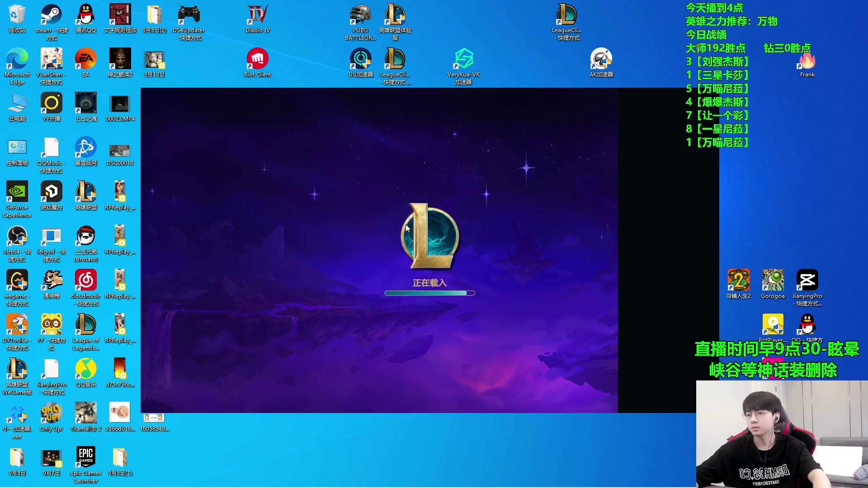Open the GeForce Experience icon

(17, 199)
